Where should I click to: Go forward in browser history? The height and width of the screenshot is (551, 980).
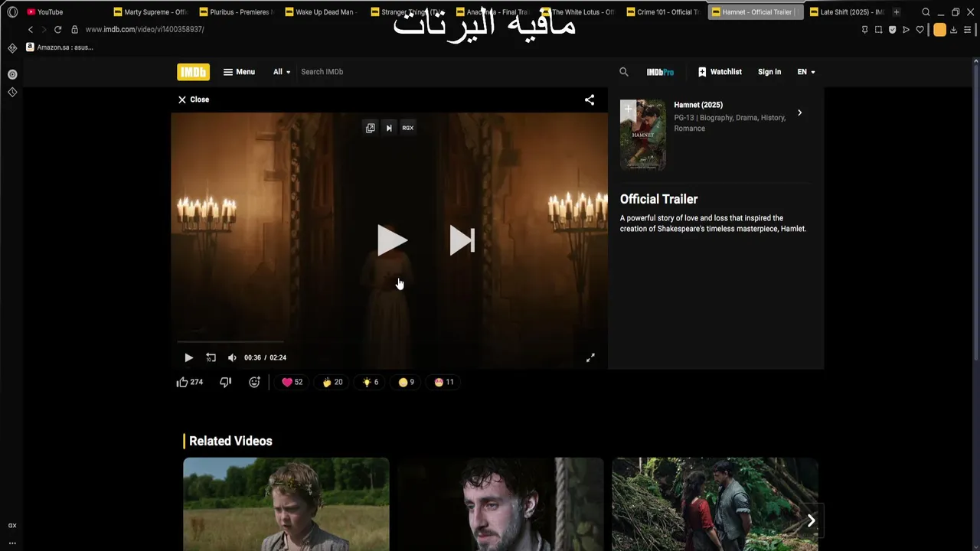point(44,30)
